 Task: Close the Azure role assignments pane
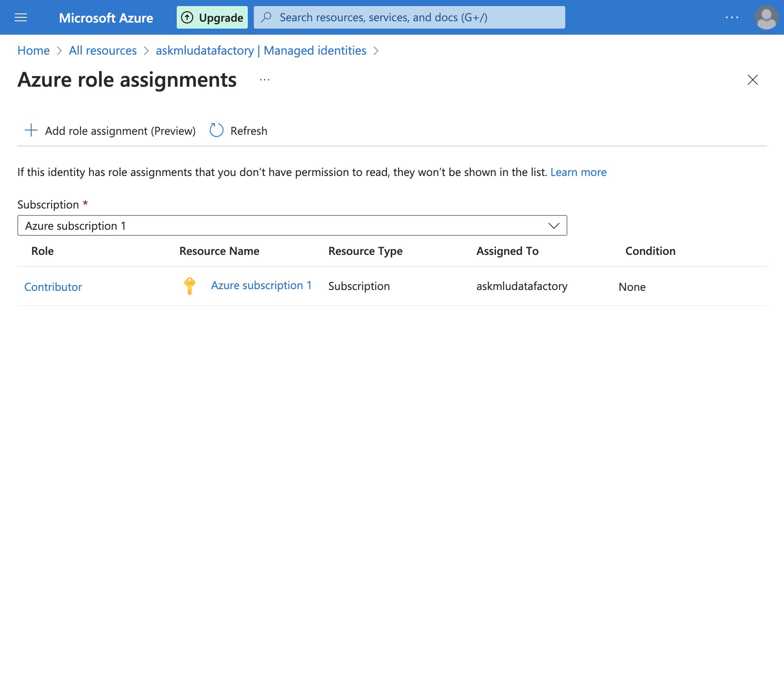tap(753, 80)
